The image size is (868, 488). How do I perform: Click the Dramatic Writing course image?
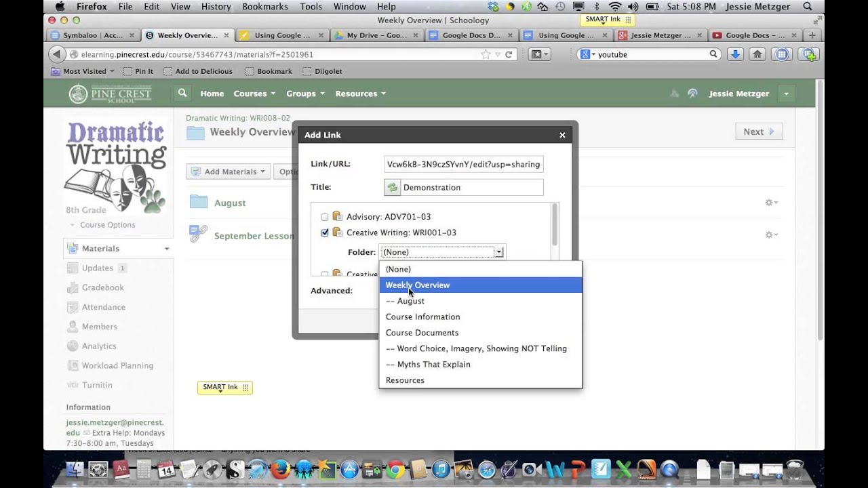116,167
